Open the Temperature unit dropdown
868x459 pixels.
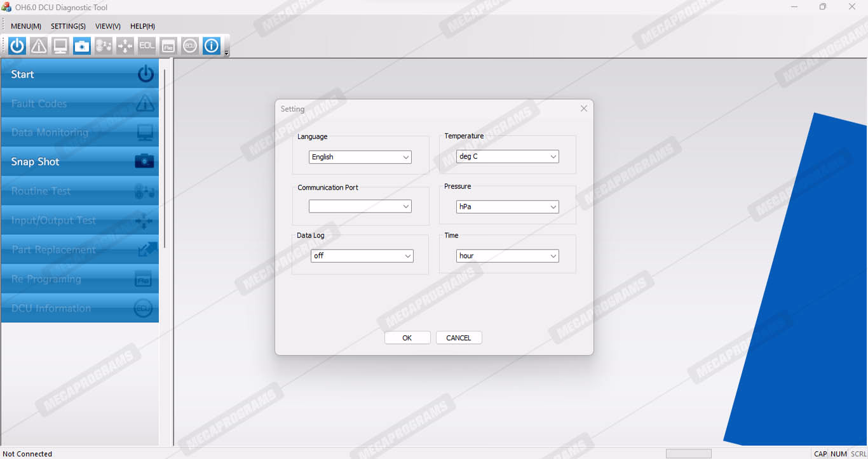point(507,156)
